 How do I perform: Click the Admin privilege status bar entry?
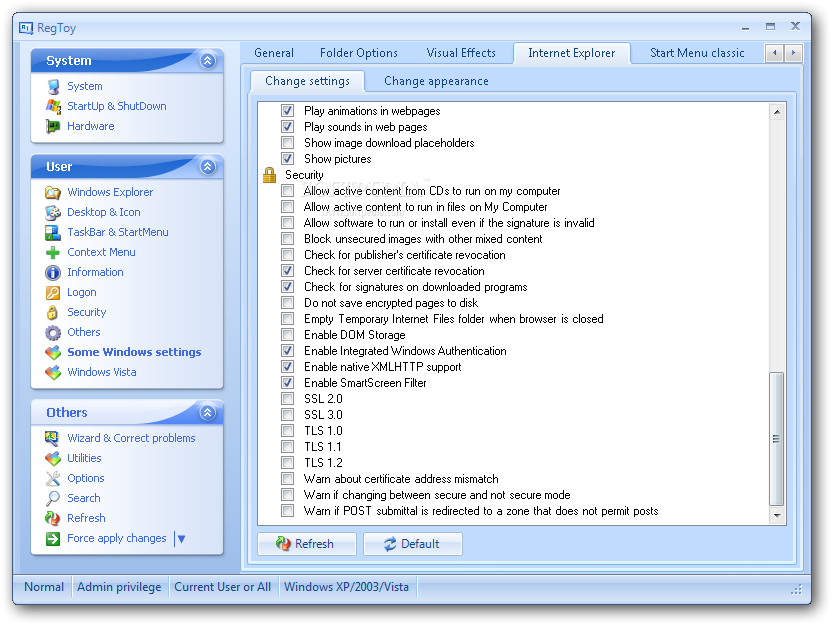119,587
